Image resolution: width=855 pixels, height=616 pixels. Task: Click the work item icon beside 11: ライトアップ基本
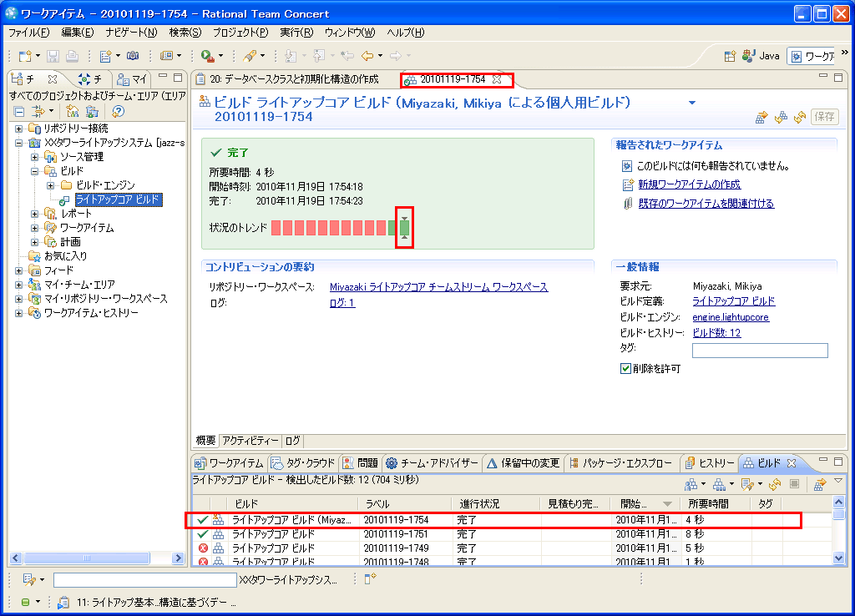63,603
